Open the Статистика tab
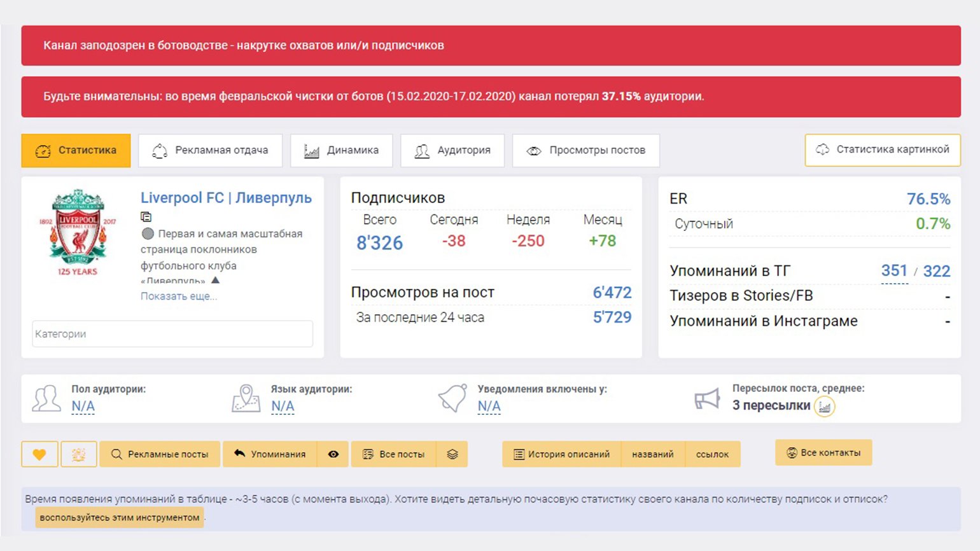This screenshot has height=551, width=980. [76, 151]
